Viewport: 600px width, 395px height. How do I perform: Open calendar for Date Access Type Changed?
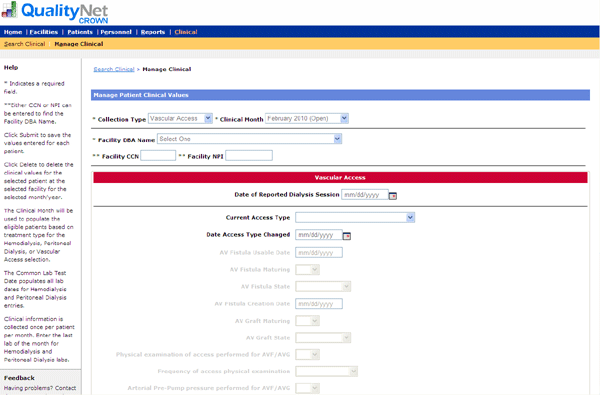(347, 236)
